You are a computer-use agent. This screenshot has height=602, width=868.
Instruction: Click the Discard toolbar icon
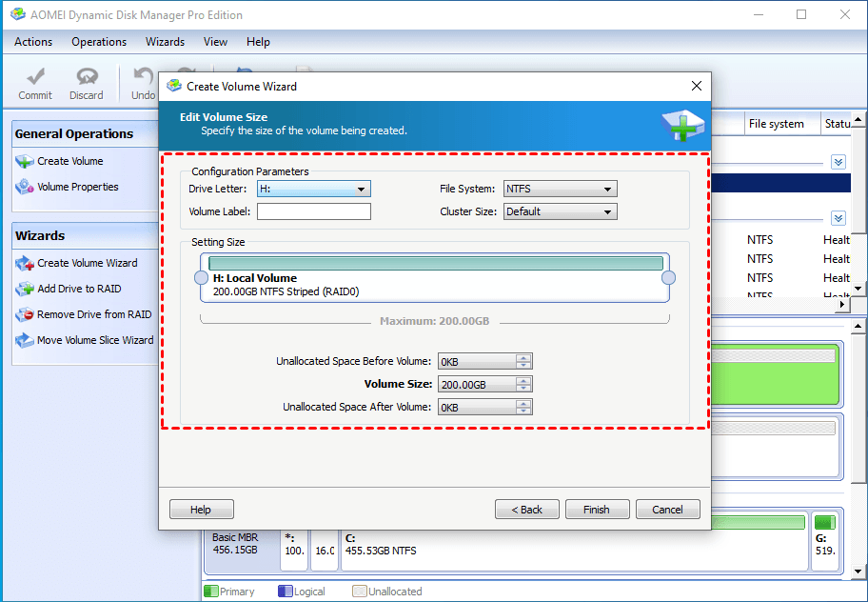point(87,76)
